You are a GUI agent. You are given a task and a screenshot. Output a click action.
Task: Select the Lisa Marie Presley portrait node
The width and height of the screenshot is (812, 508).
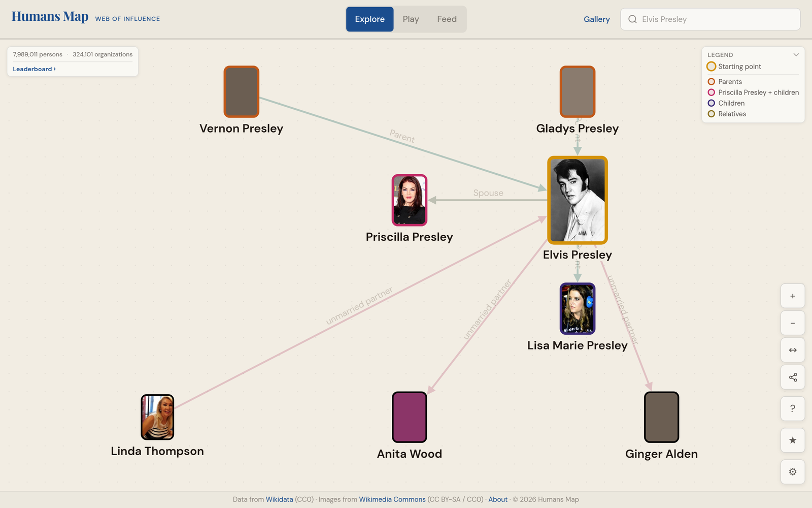click(x=578, y=309)
